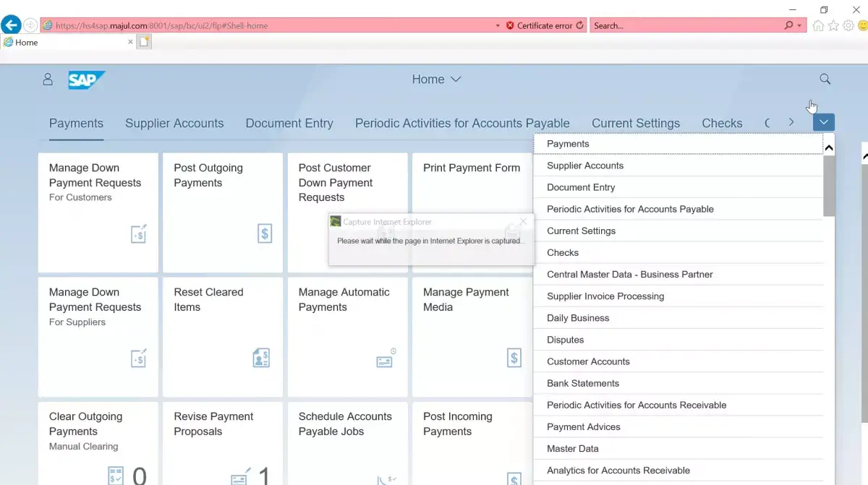Open Schedule Accounts Payable Jobs tile

[347, 443]
